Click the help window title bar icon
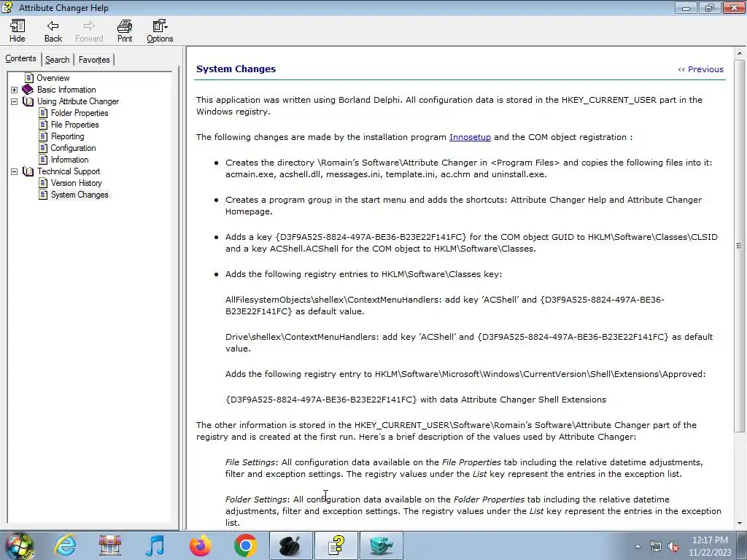Viewport: 747px width, 560px height. [x=7, y=7]
